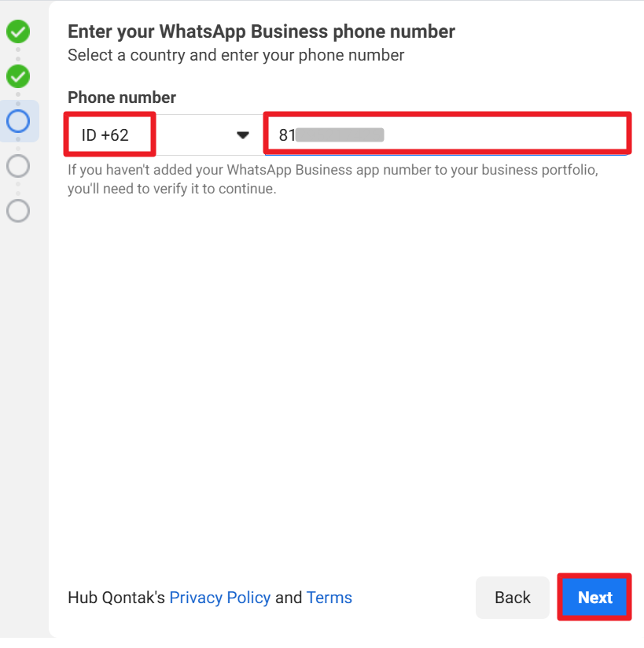Click the "Phone number" field label
The image size is (644, 648).
[122, 98]
